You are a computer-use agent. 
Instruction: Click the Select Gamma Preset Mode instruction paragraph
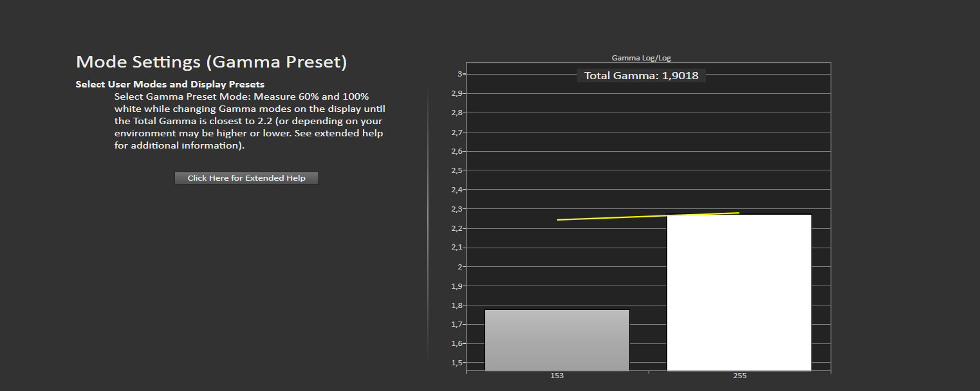tap(250, 121)
